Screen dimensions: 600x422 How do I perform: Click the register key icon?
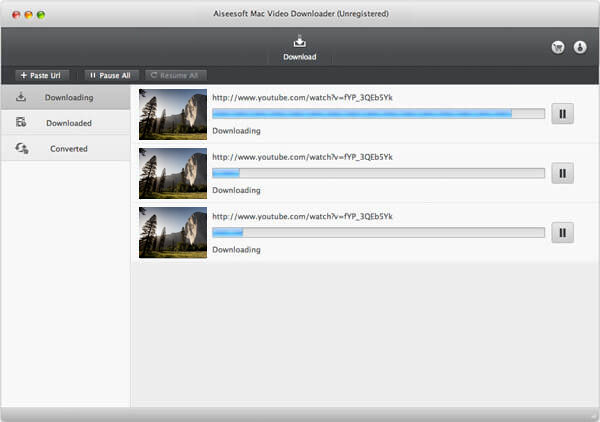[x=580, y=47]
